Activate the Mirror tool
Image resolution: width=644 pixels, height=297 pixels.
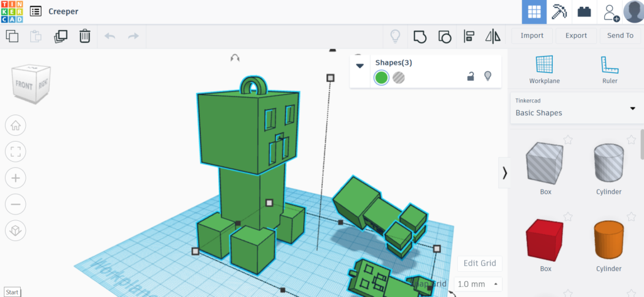coord(493,36)
